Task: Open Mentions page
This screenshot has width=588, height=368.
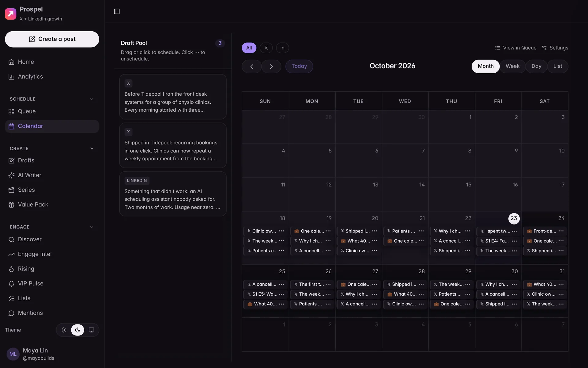Action: pyautogui.click(x=52, y=313)
